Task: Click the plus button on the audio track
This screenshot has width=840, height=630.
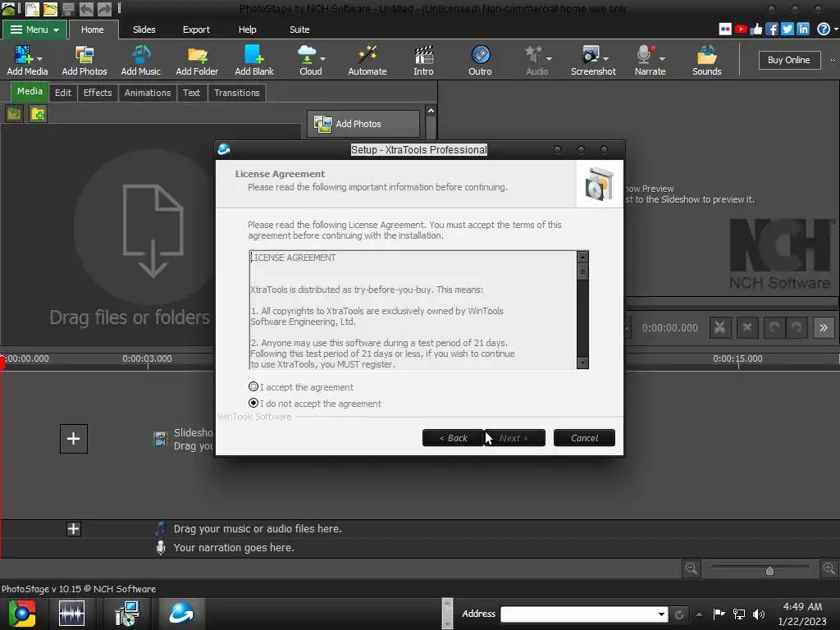Action: pos(73,529)
